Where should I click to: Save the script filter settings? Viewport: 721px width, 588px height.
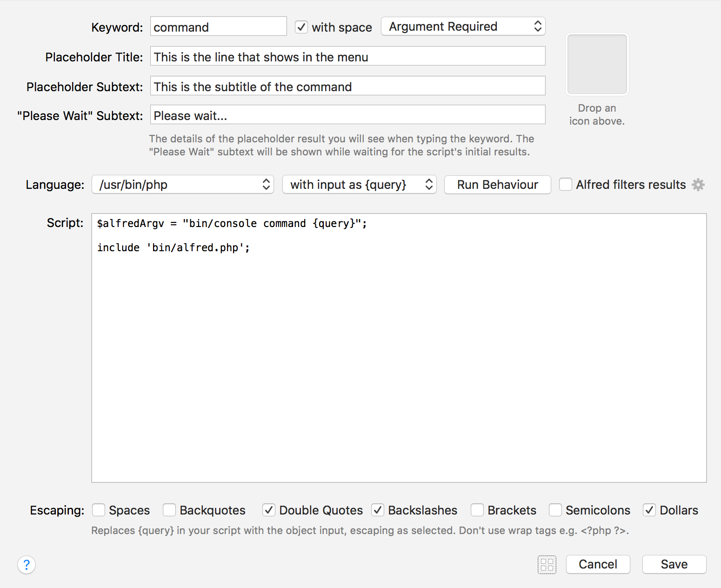pyautogui.click(x=674, y=564)
